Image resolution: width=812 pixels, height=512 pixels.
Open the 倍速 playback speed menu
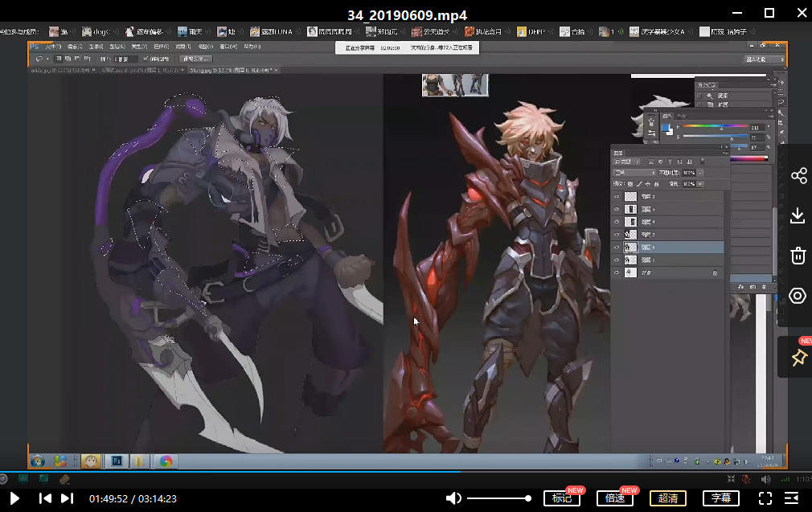(615, 498)
